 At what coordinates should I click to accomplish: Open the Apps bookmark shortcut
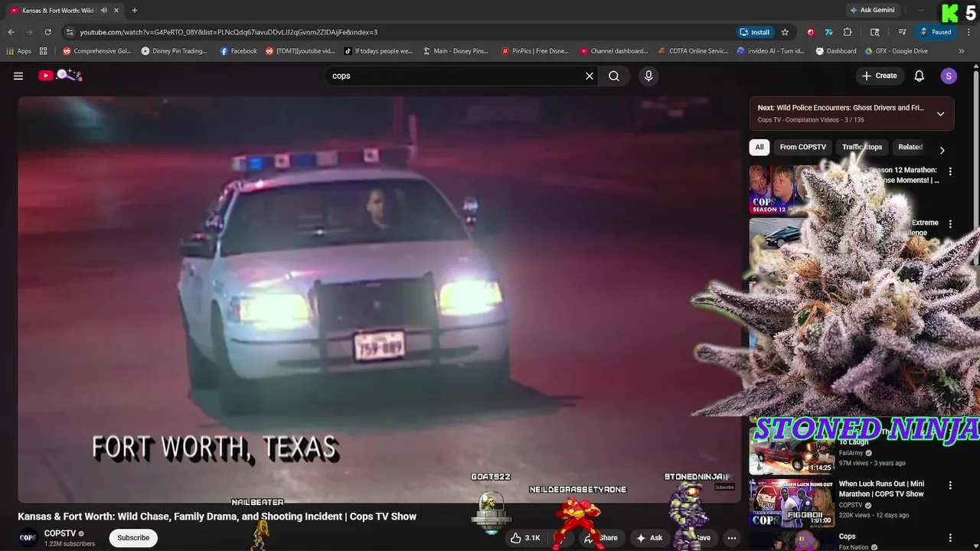click(x=18, y=51)
